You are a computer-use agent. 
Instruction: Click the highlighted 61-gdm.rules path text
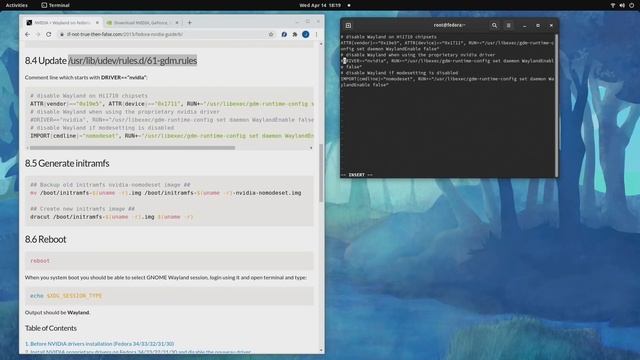[x=133, y=60]
